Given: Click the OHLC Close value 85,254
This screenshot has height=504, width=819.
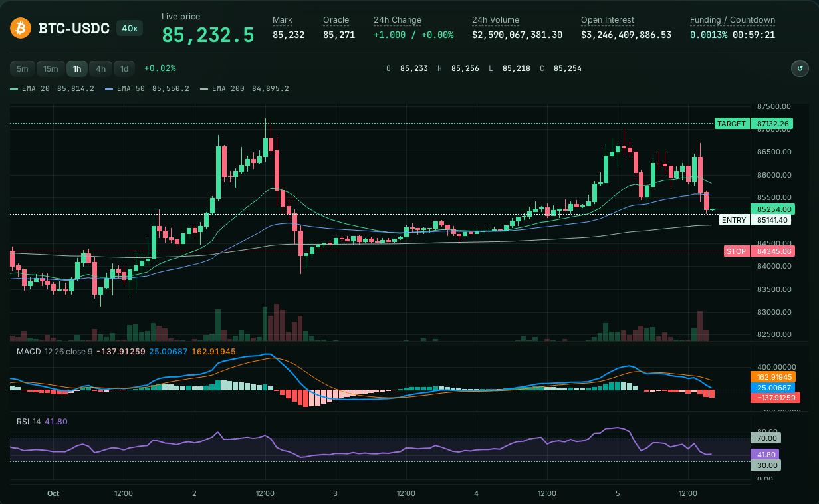Looking at the screenshot, I should [568, 68].
